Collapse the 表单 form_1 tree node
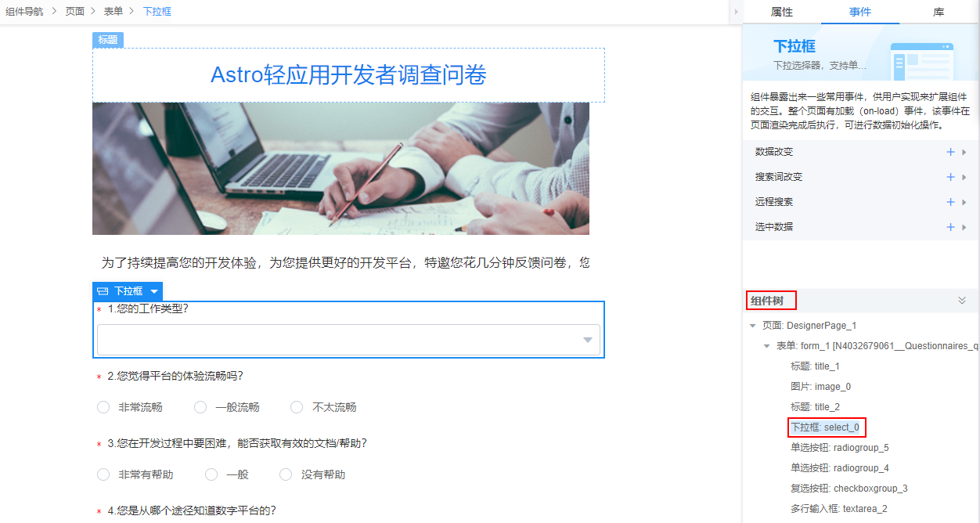Image resolution: width=980 pixels, height=523 pixels. (767, 346)
